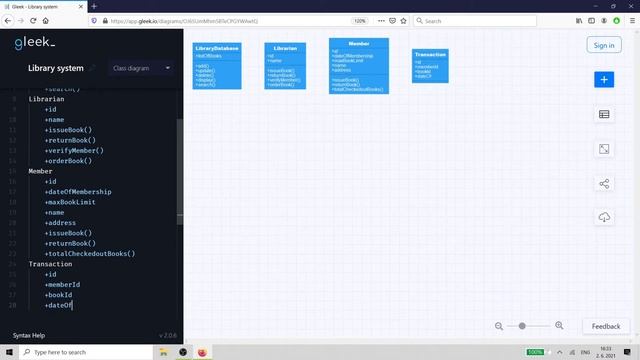Place cursor on the +address line
Screen dimensions: 640x360
(x=60, y=223)
